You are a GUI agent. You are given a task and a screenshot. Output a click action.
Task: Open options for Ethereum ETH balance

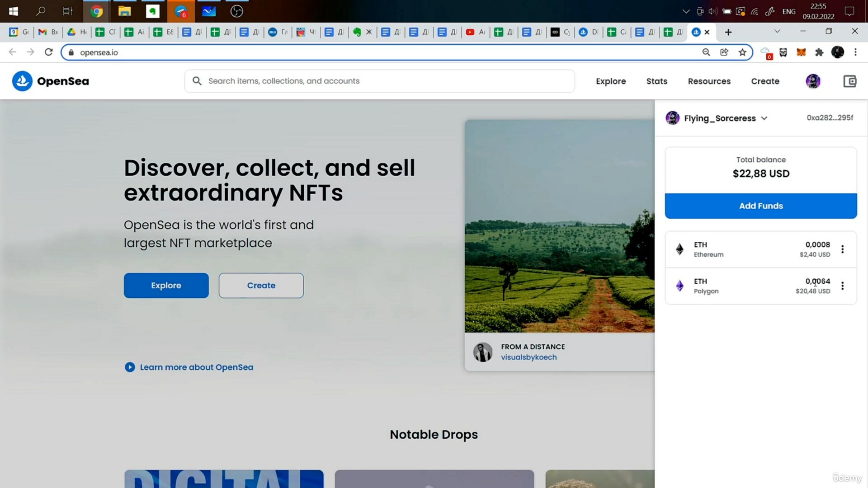click(842, 249)
